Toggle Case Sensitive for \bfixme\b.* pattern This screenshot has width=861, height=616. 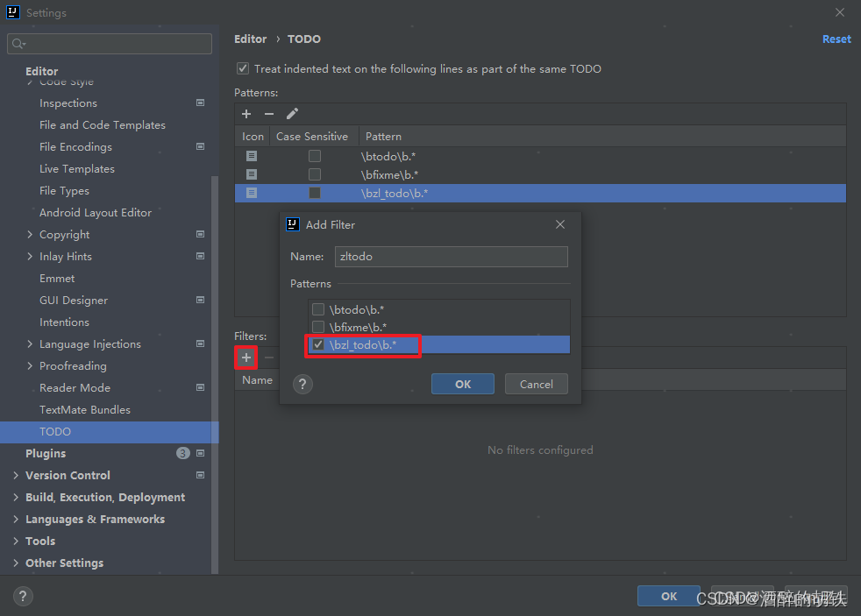coord(315,174)
